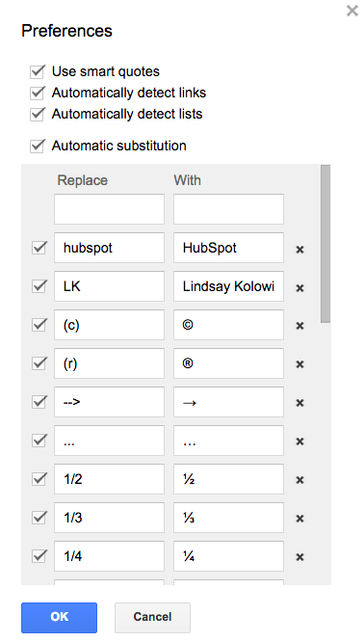Viewport: 364px width, 642px height.
Task: Uncheck the hubspot row checkbox
Action: pyautogui.click(x=39, y=248)
